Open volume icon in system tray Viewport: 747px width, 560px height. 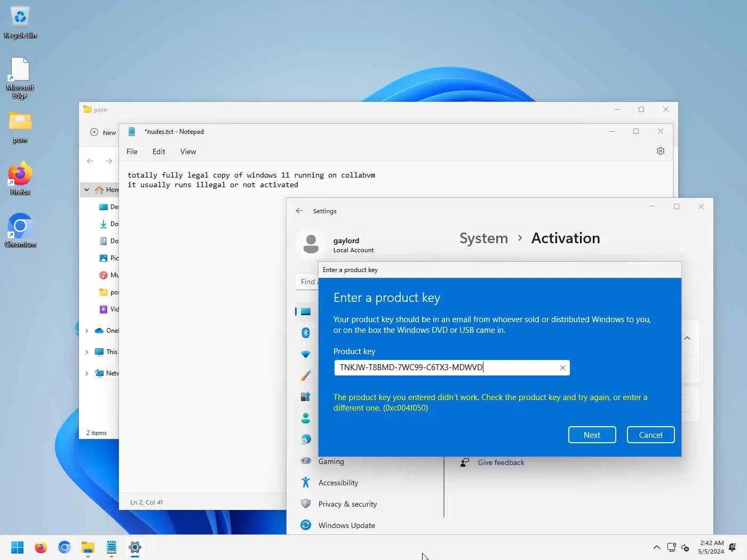pos(686,547)
